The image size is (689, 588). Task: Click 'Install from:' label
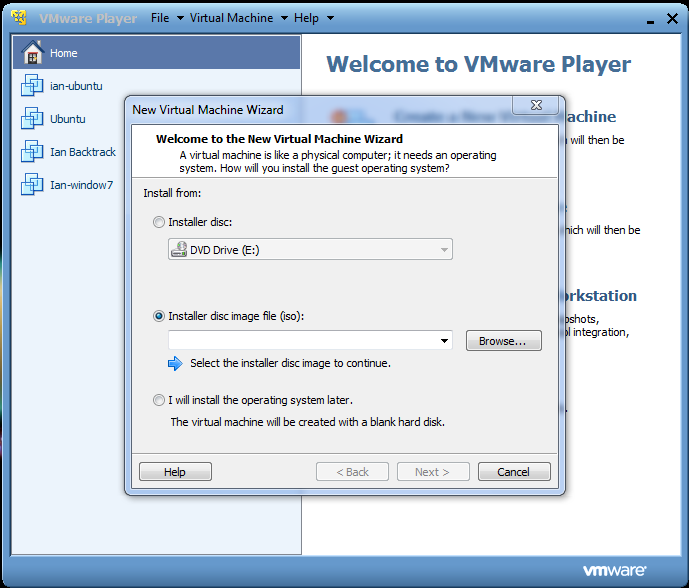[x=172, y=193]
